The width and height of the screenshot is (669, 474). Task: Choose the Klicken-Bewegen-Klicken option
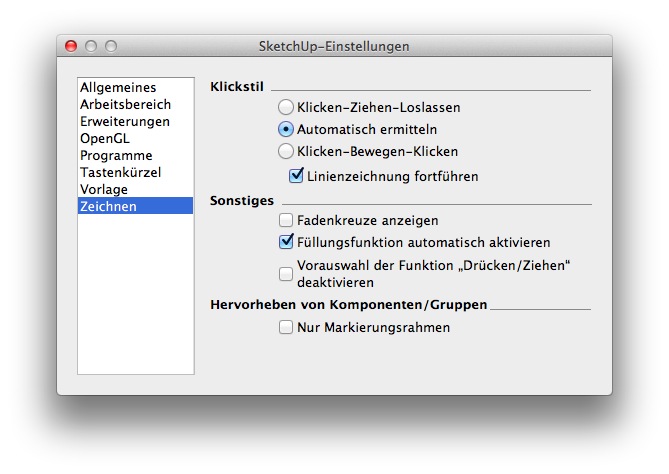point(286,152)
